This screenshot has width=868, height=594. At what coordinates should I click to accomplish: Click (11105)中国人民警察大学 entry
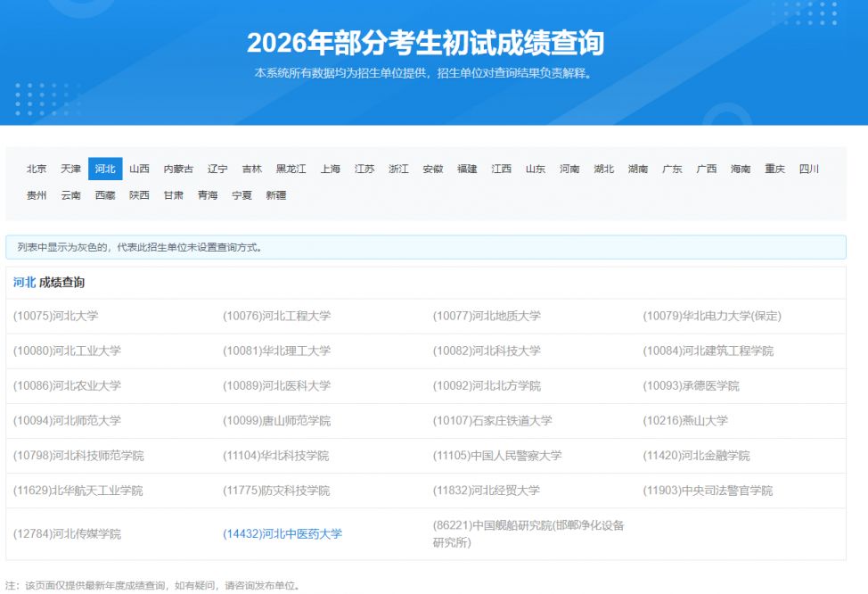coord(497,456)
